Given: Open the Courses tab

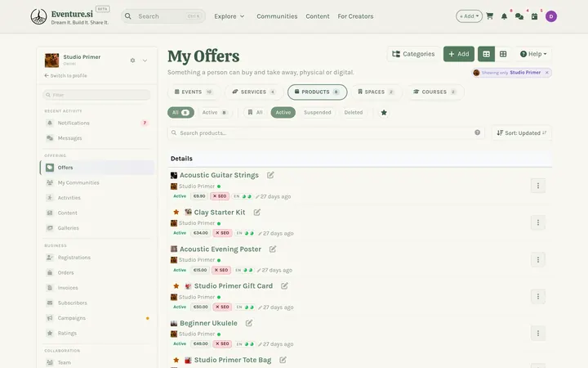Looking at the screenshot, I should pos(434,92).
